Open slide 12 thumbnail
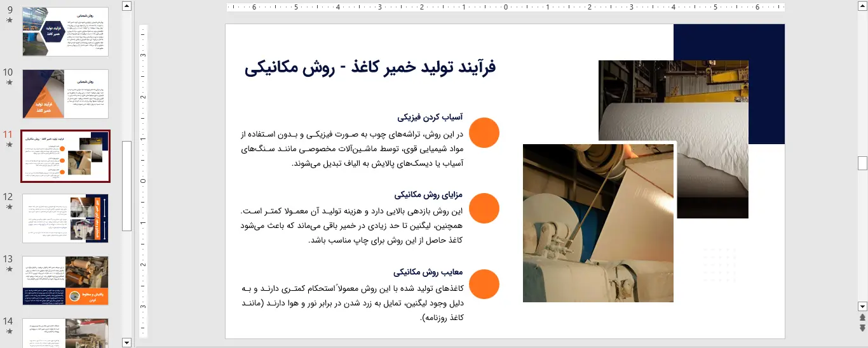This screenshot has width=868, height=348. (65, 218)
